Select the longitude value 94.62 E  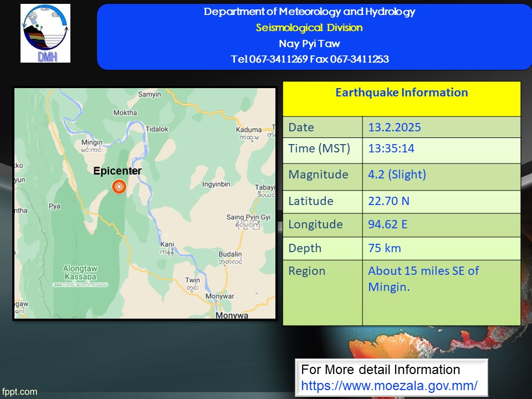tap(388, 224)
